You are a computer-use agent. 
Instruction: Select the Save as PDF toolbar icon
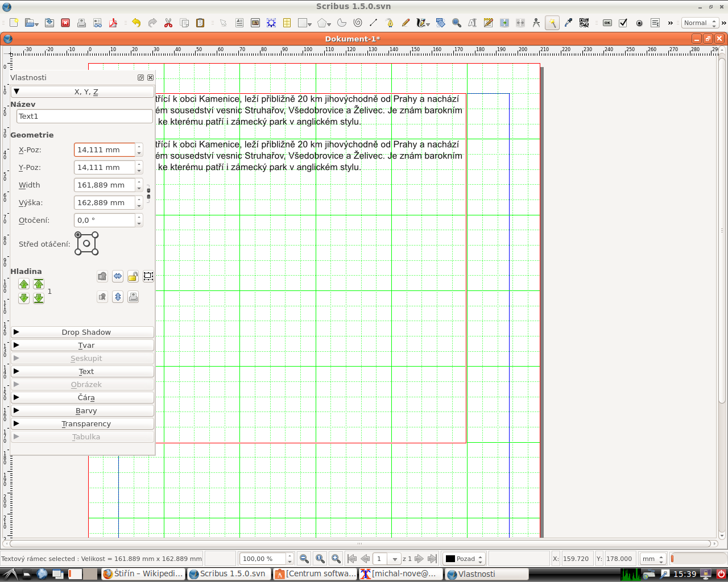click(113, 23)
